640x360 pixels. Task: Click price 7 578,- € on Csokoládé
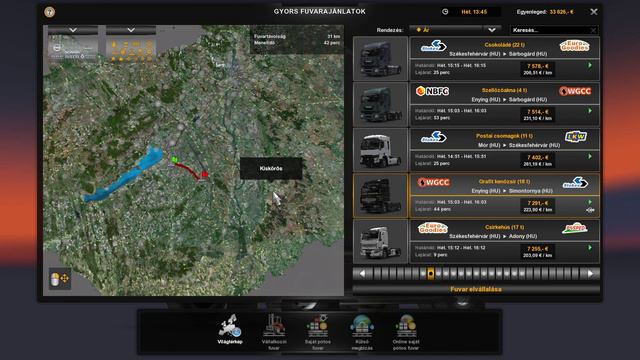point(538,66)
